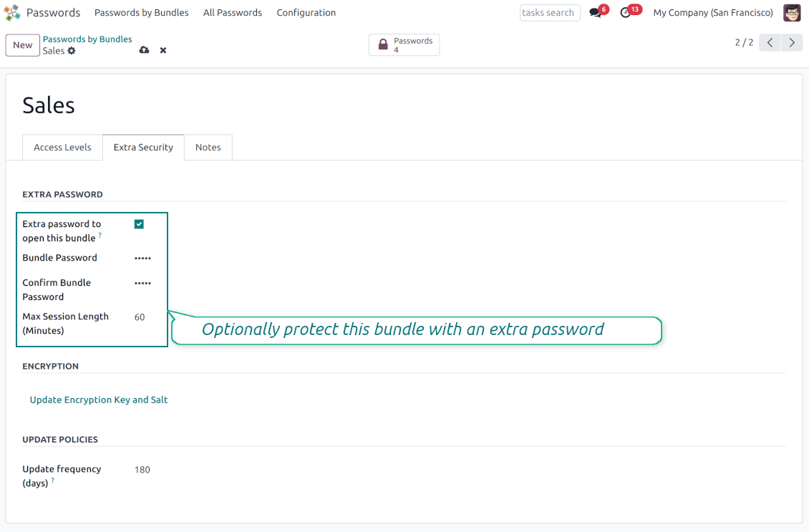809x532 pixels.
Task: Switch to the Access Levels tab
Action: (62, 147)
